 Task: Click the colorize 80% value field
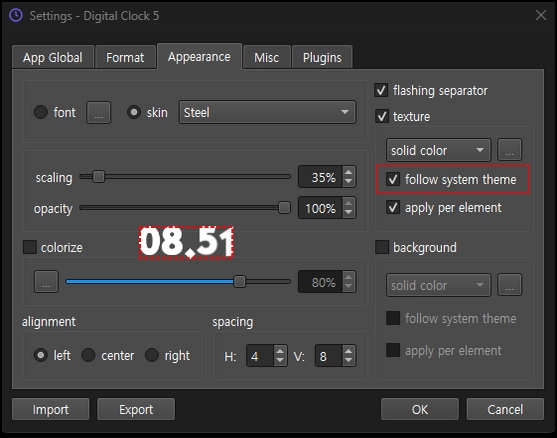[320, 282]
